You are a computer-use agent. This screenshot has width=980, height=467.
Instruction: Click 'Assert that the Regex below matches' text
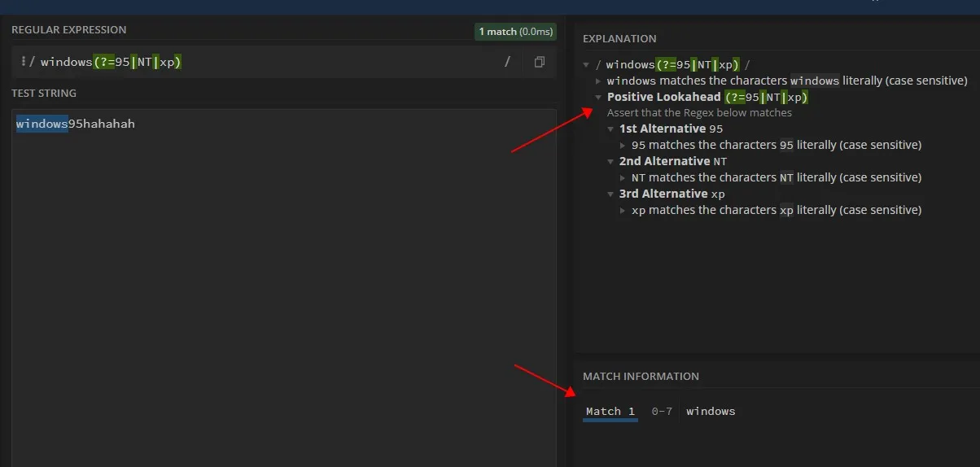point(699,113)
